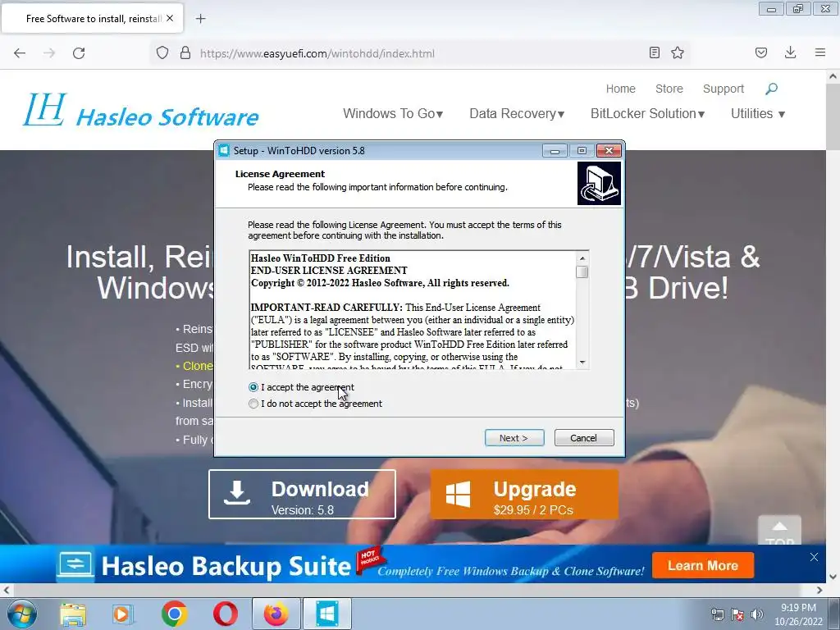The image size is (840, 630).
Task: Click the volume speaker tray icon
Action: click(757, 614)
